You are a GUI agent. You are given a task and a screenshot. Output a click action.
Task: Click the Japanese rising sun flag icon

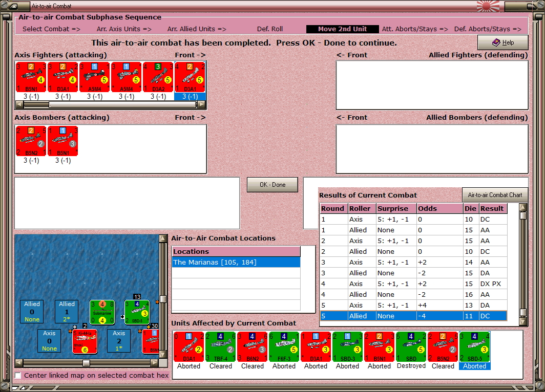(488, 6)
